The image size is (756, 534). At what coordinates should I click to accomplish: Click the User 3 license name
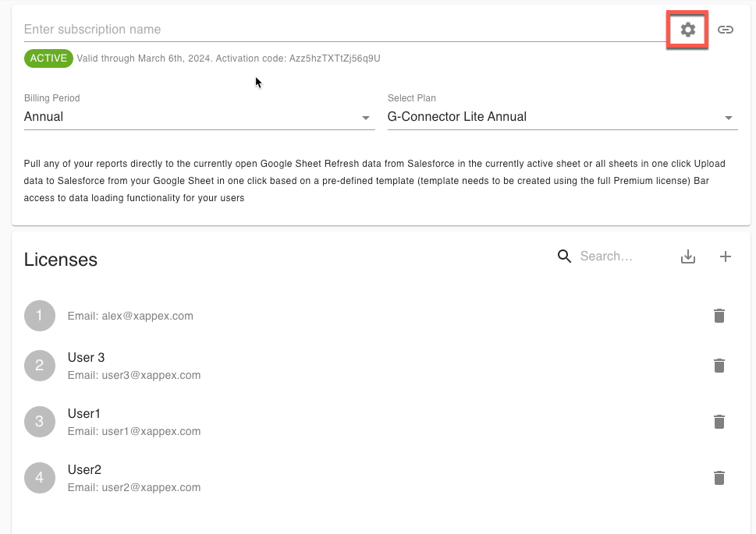point(86,358)
